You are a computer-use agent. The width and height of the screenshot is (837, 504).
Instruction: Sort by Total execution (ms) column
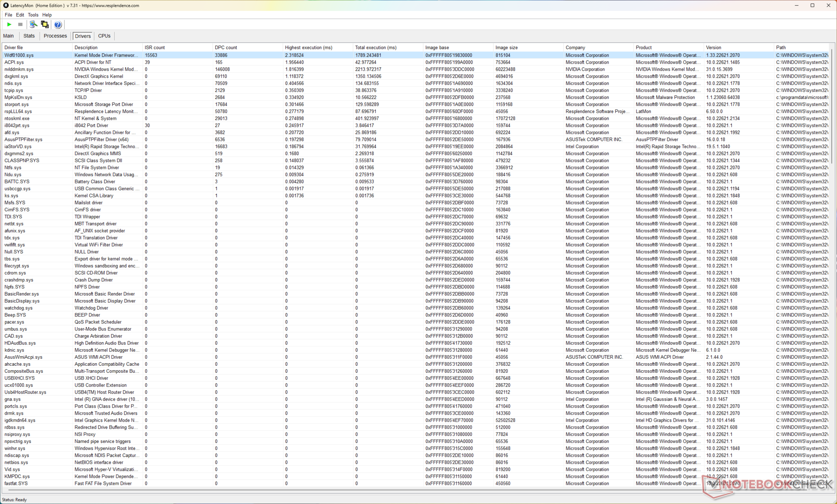tap(375, 48)
